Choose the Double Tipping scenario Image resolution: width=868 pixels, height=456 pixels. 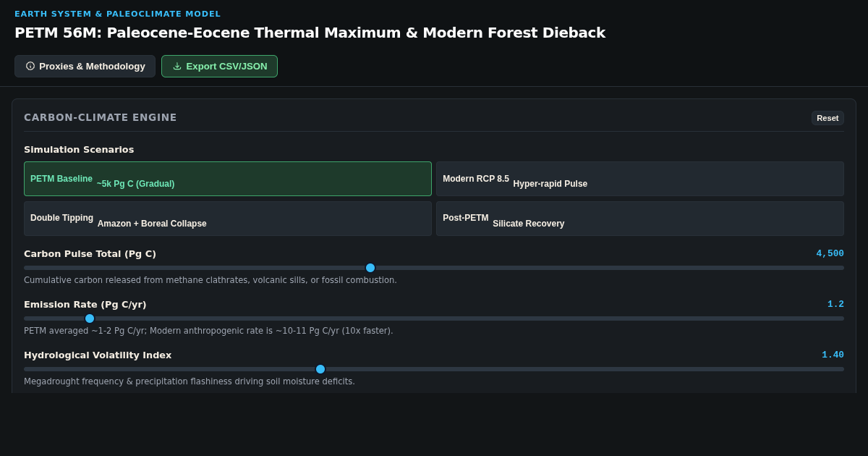[x=228, y=219]
